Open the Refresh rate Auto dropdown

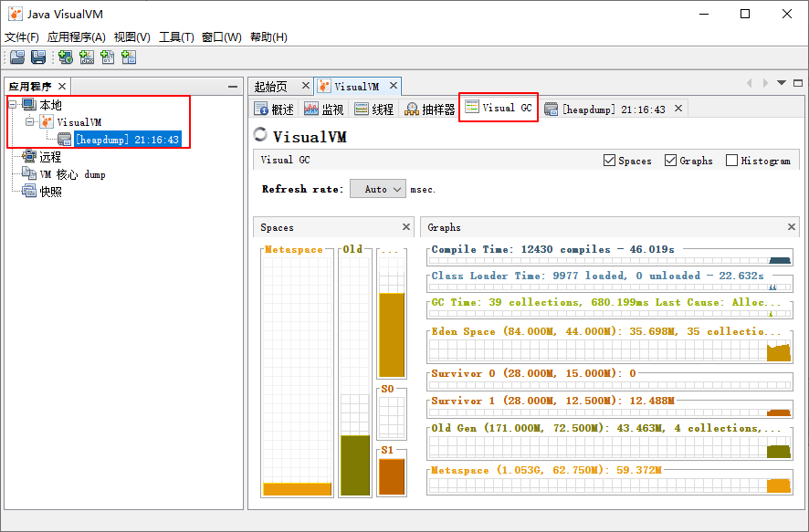[x=378, y=190]
